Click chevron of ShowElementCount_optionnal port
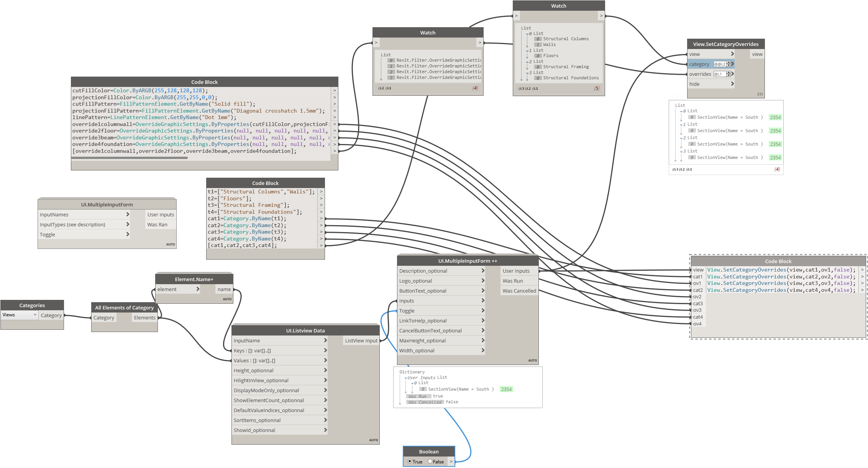868x468 pixels. [x=325, y=400]
